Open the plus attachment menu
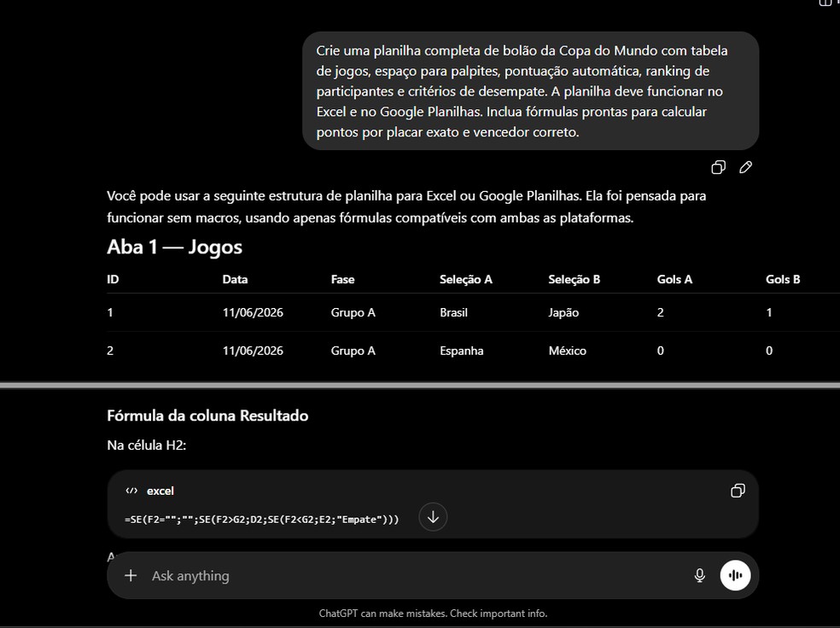The height and width of the screenshot is (628, 840). (x=131, y=576)
